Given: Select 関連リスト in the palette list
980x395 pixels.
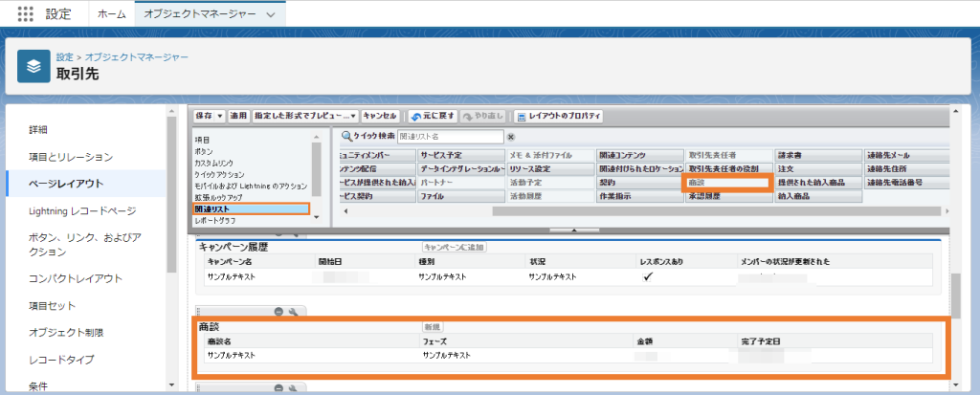Looking at the screenshot, I should (252, 208).
